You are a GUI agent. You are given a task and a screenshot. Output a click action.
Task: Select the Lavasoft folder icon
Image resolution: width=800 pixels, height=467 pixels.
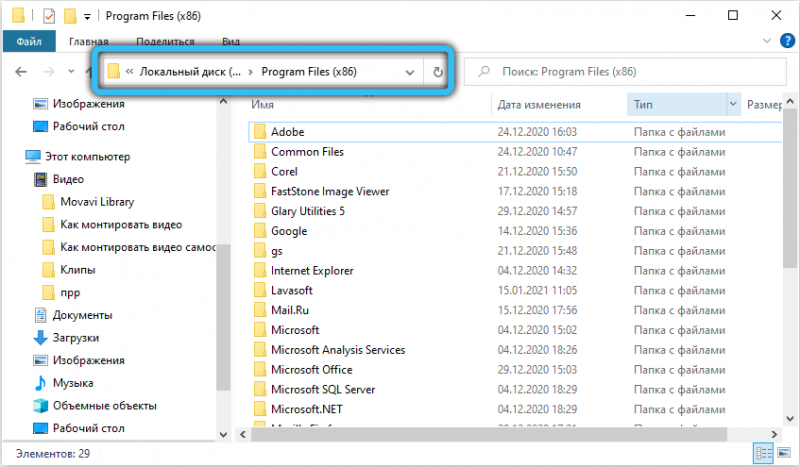[x=260, y=290]
